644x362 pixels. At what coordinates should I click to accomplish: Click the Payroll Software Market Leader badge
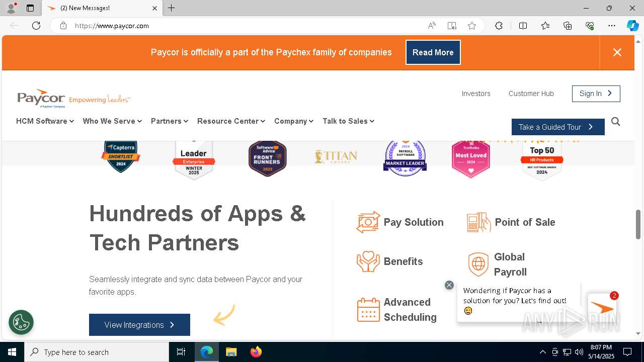tap(405, 158)
